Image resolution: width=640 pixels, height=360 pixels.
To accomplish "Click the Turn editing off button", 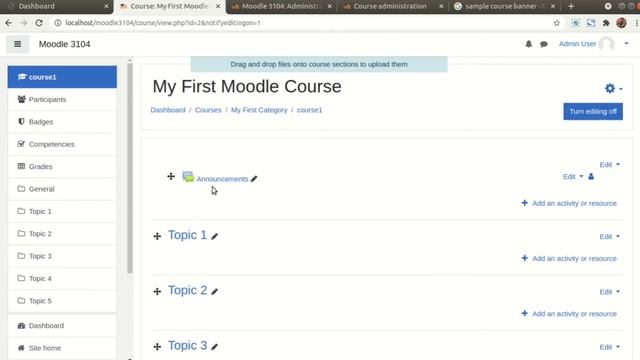I will [593, 111].
